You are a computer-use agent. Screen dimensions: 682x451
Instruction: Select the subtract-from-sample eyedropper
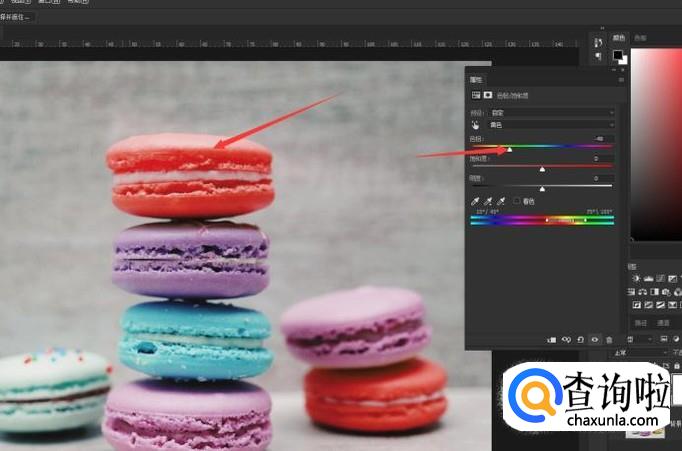501,201
